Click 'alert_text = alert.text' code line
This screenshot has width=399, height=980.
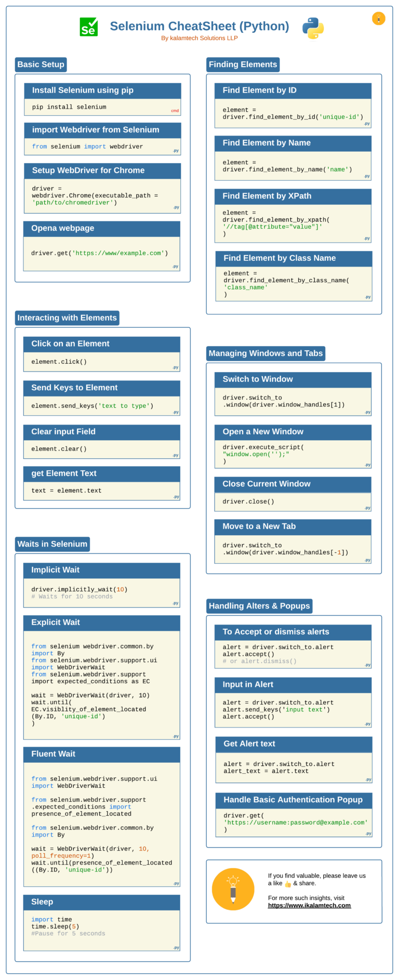pyautogui.click(x=267, y=771)
